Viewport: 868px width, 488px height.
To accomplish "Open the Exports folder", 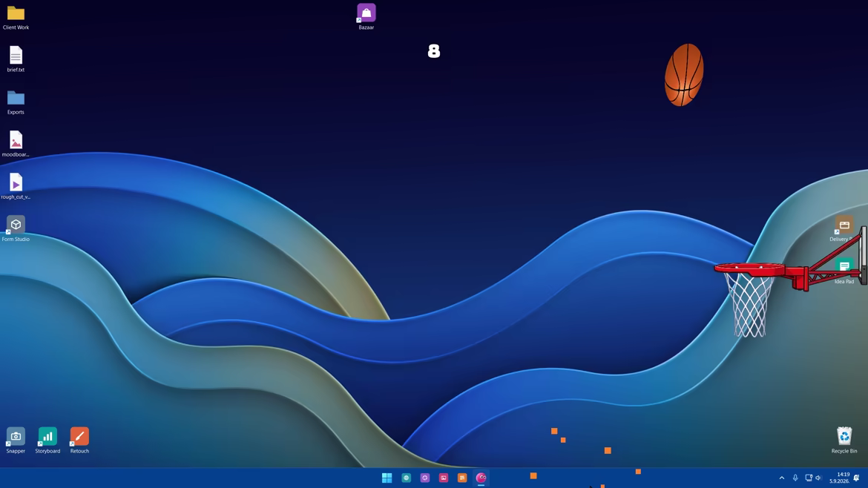I will click(16, 102).
